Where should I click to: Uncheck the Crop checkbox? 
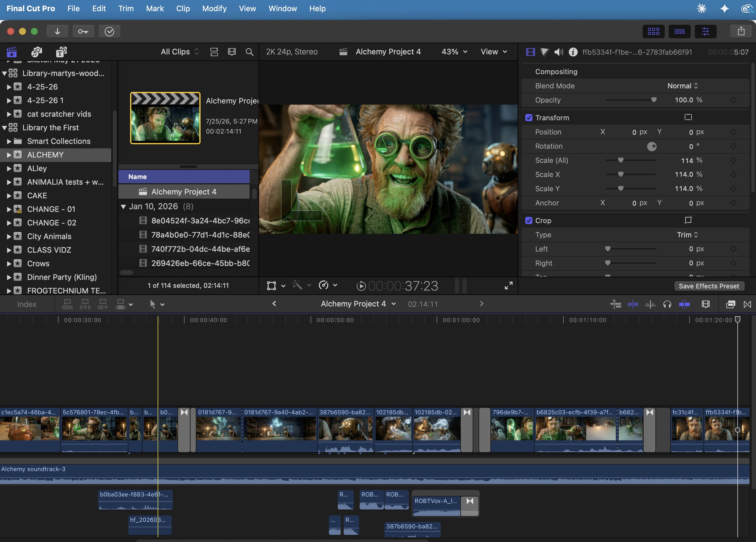tap(529, 221)
